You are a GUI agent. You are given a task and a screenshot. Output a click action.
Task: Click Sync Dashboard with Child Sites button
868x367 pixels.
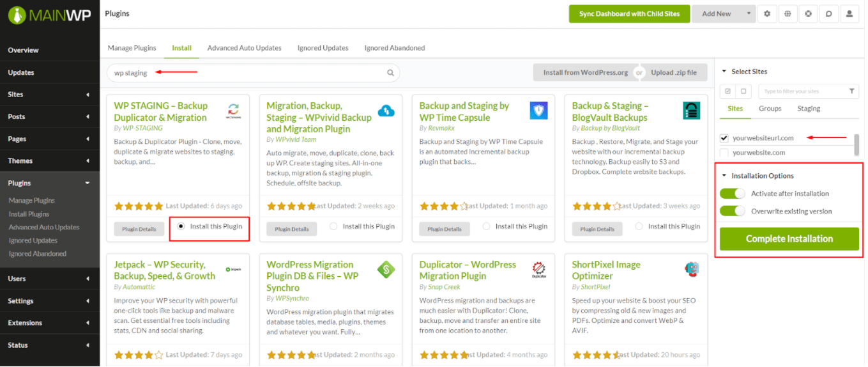pyautogui.click(x=629, y=13)
